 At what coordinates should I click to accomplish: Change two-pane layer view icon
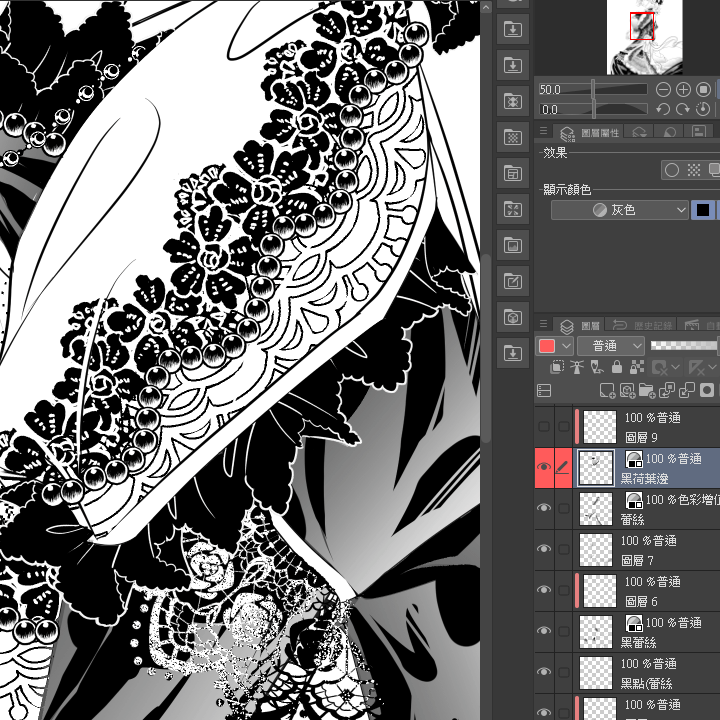(x=544, y=391)
